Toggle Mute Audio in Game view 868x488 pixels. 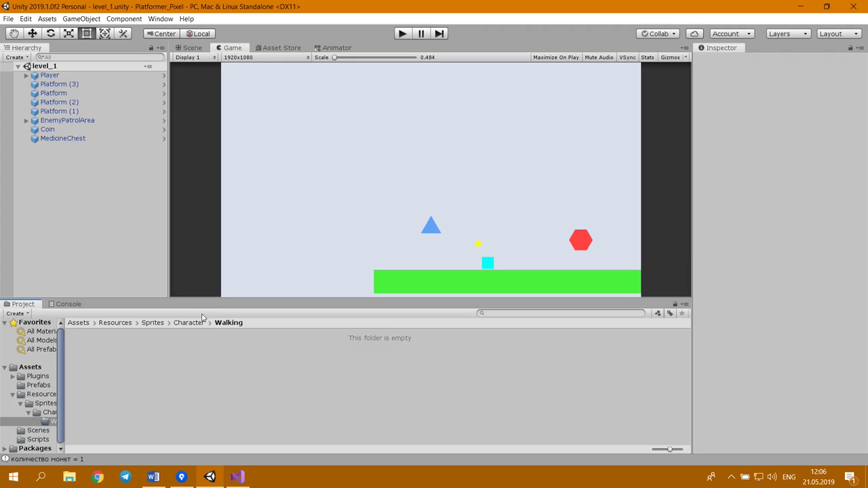point(599,58)
